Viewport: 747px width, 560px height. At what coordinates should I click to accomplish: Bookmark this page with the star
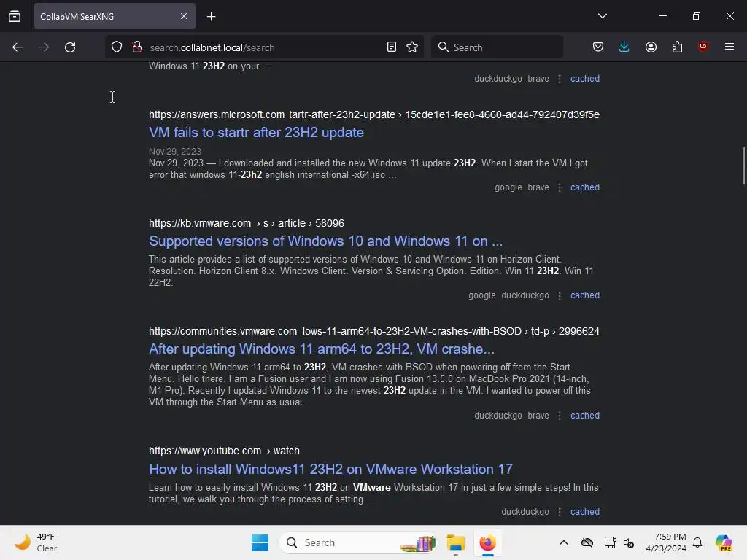pyautogui.click(x=412, y=47)
